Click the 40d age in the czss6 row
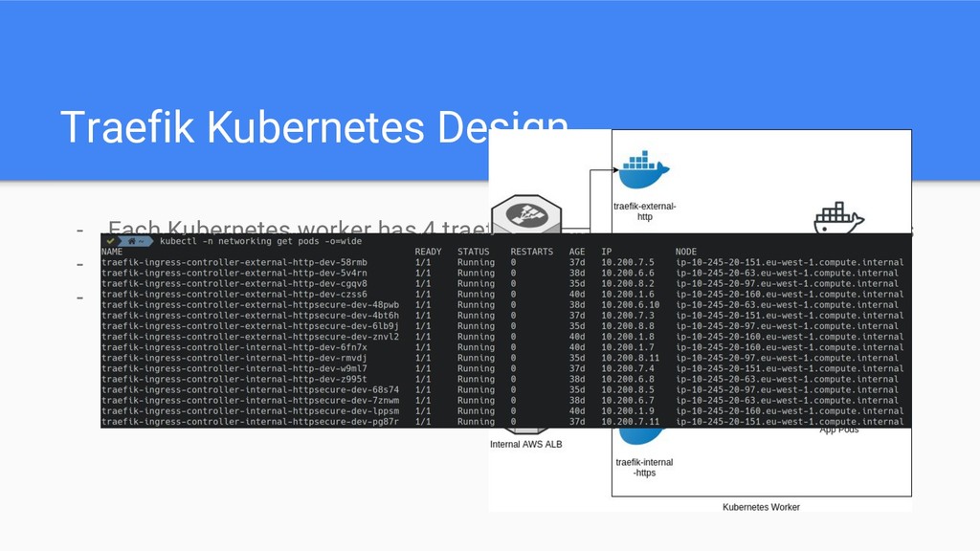980x551 pixels. click(577, 295)
